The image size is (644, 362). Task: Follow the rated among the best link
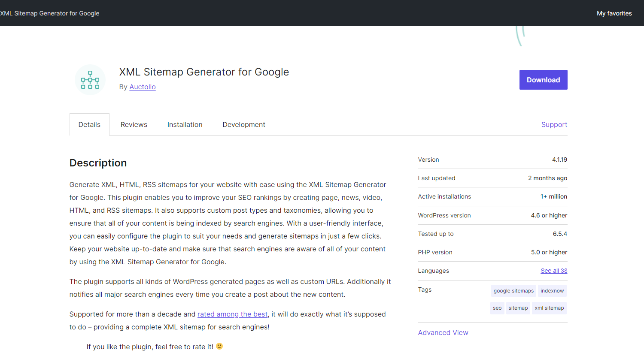232,314
